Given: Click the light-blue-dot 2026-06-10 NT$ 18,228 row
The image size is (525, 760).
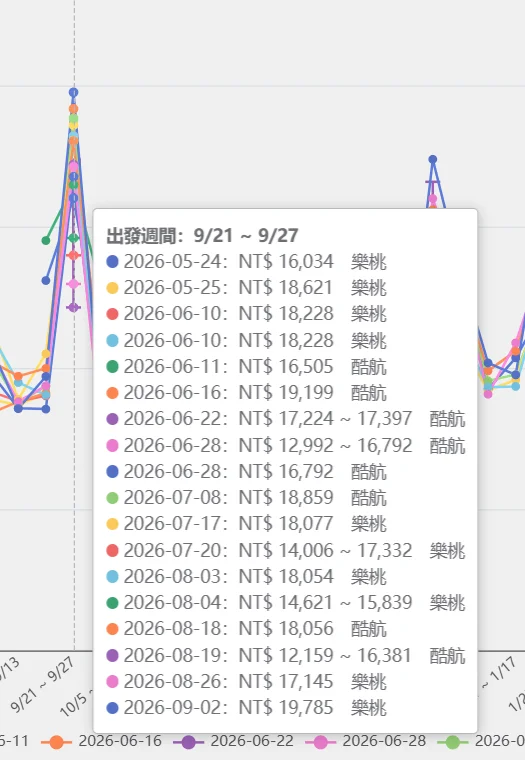Looking at the screenshot, I should [246, 340].
